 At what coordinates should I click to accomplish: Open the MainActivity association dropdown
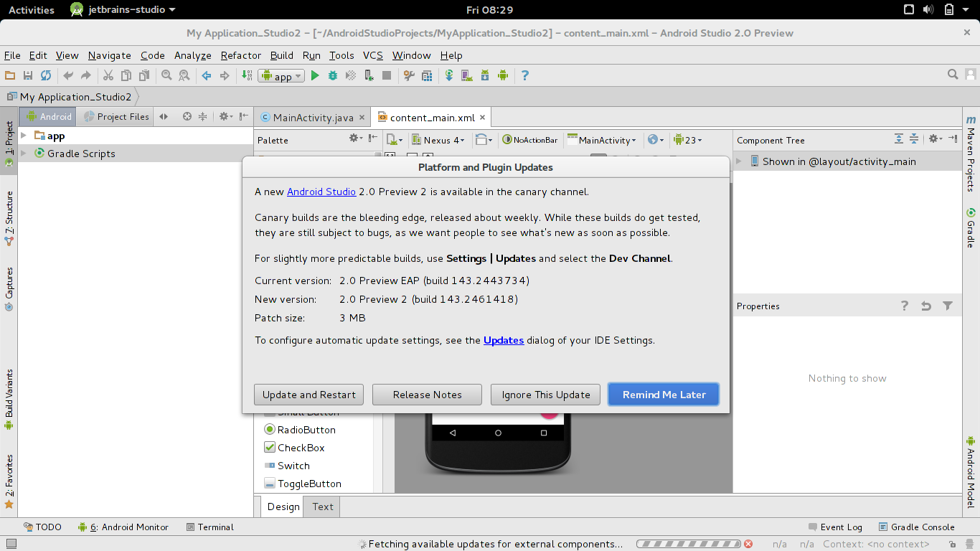(x=601, y=140)
